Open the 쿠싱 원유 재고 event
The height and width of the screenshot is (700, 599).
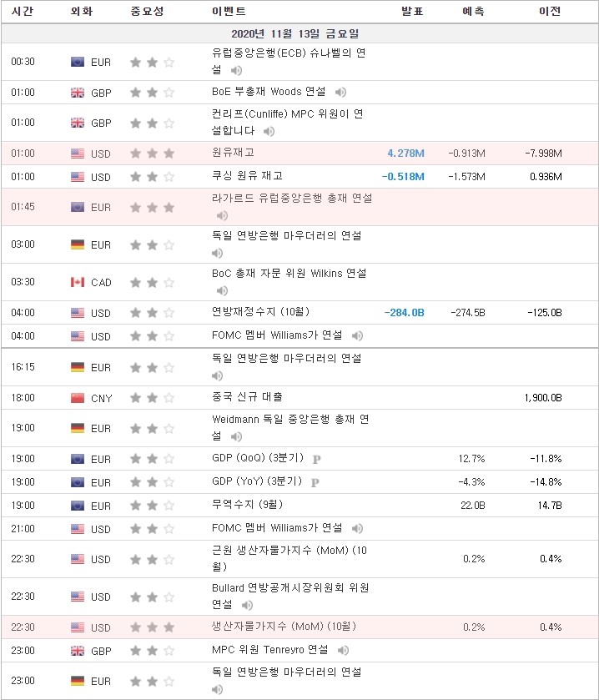pos(247,176)
